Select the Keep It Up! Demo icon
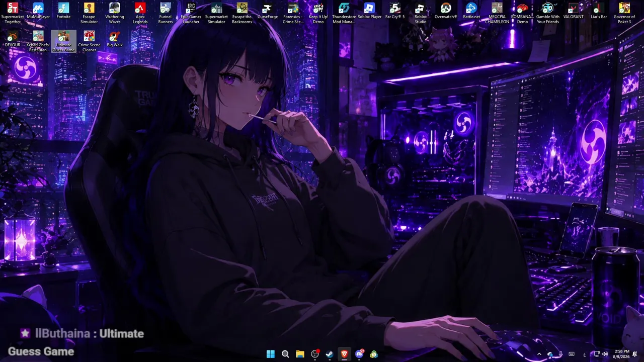 click(318, 14)
